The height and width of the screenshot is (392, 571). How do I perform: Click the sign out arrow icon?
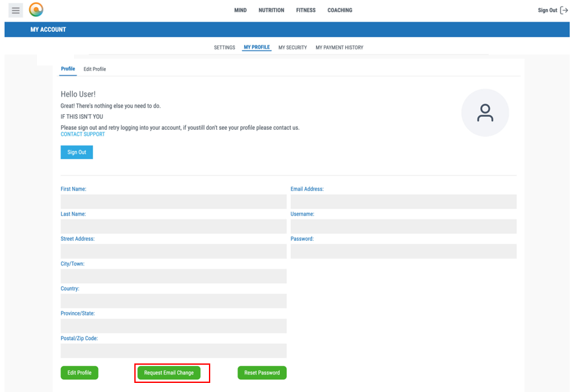tap(564, 10)
